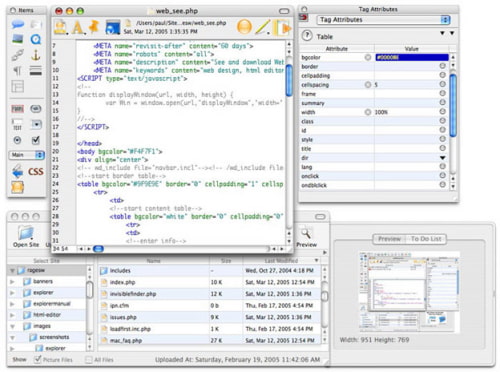
Task: Sort files by the Name column header
Action: click(154, 261)
